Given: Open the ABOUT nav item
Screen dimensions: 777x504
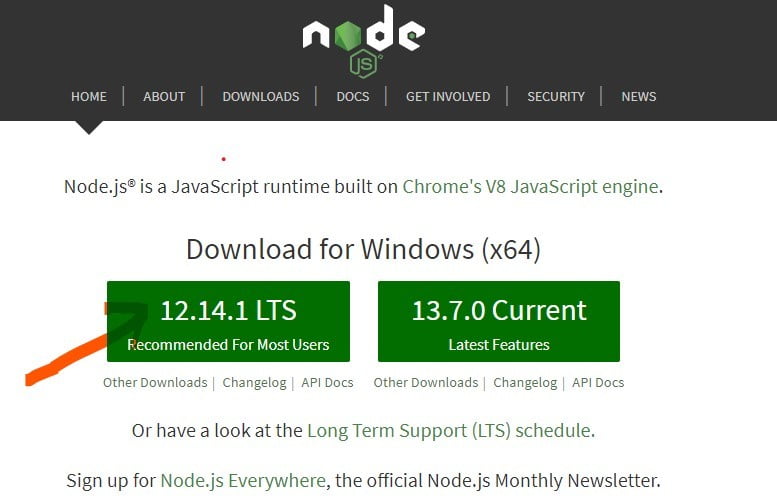Looking at the screenshot, I should tap(164, 96).
